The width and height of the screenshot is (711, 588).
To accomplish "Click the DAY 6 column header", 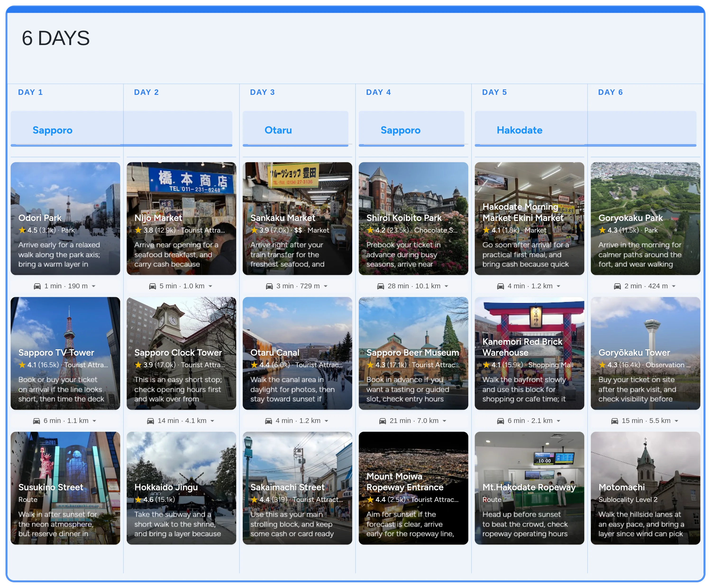I will pyautogui.click(x=610, y=92).
